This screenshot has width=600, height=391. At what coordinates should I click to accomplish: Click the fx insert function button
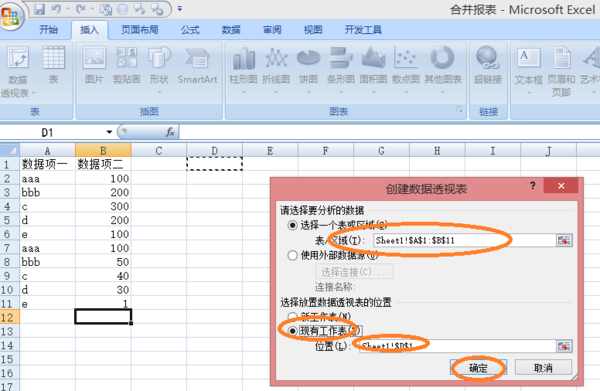170,132
